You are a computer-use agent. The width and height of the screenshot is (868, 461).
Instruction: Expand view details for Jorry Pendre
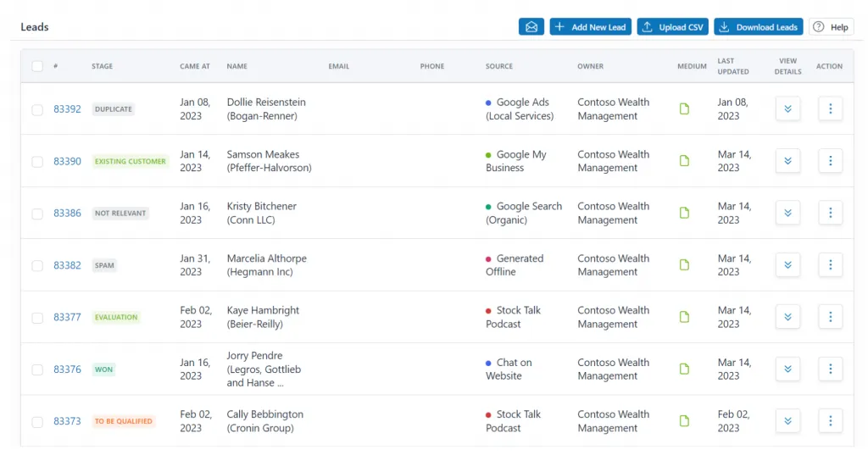(787, 369)
